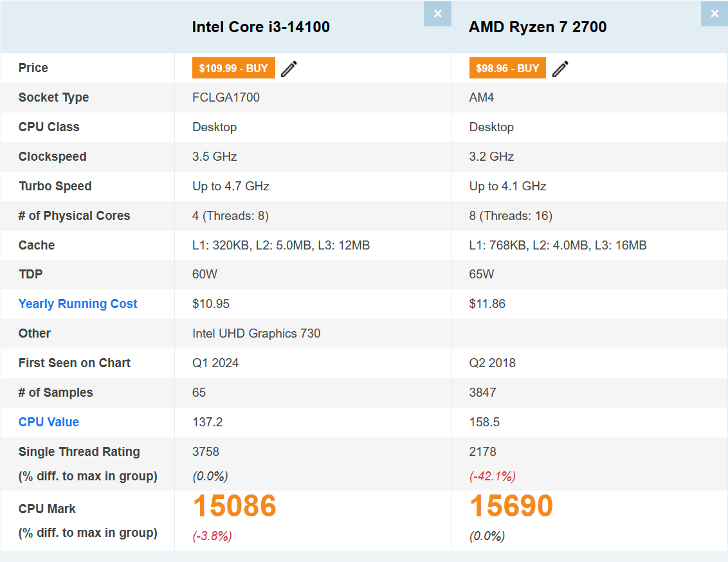
Task: Click the 158.5 CPU value
Action: [484, 422]
